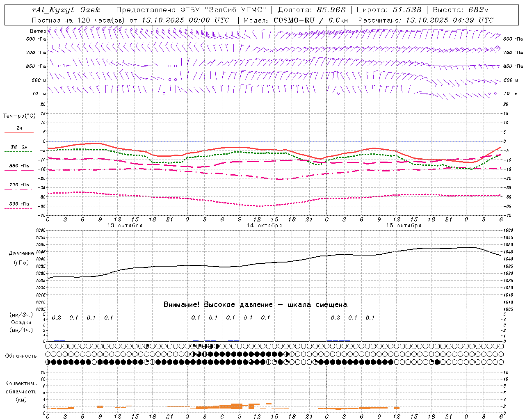Click the 500 гПа entry in temperature legend
The height and width of the screenshot is (420, 525).
click(x=19, y=203)
